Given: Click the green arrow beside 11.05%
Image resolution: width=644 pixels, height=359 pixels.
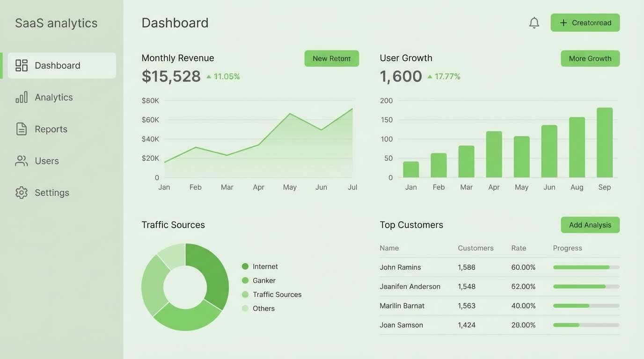Looking at the screenshot, I should pos(208,77).
